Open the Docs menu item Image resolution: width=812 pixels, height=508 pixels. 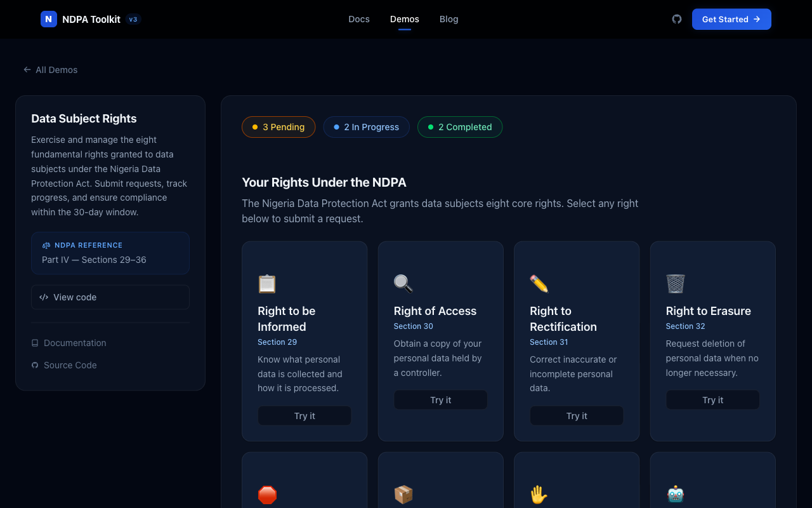[x=359, y=19]
